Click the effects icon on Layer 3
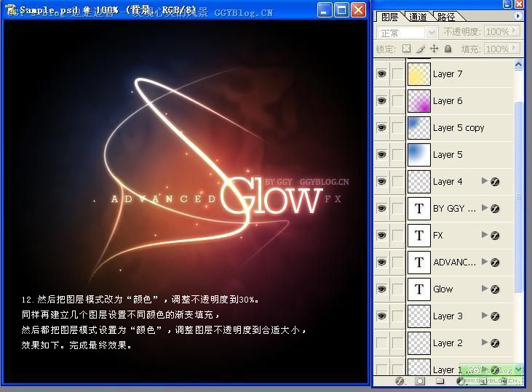 pos(495,316)
